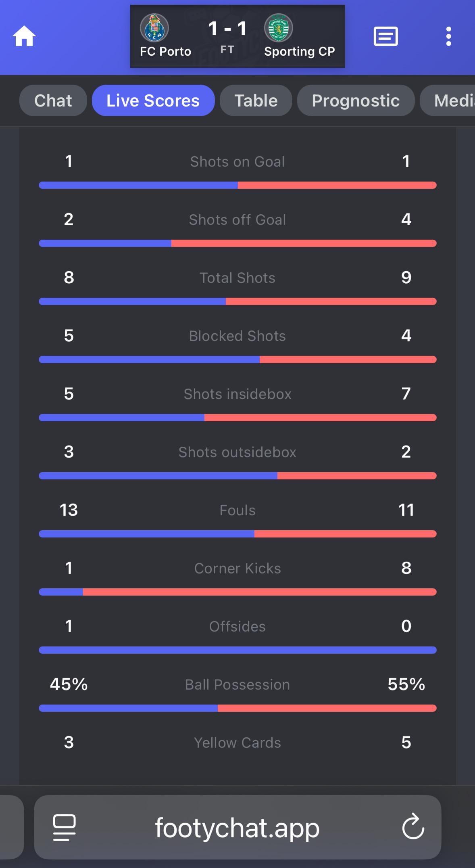Open the browser page menu icon
This screenshot has width=475, height=868.
click(65, 827)
